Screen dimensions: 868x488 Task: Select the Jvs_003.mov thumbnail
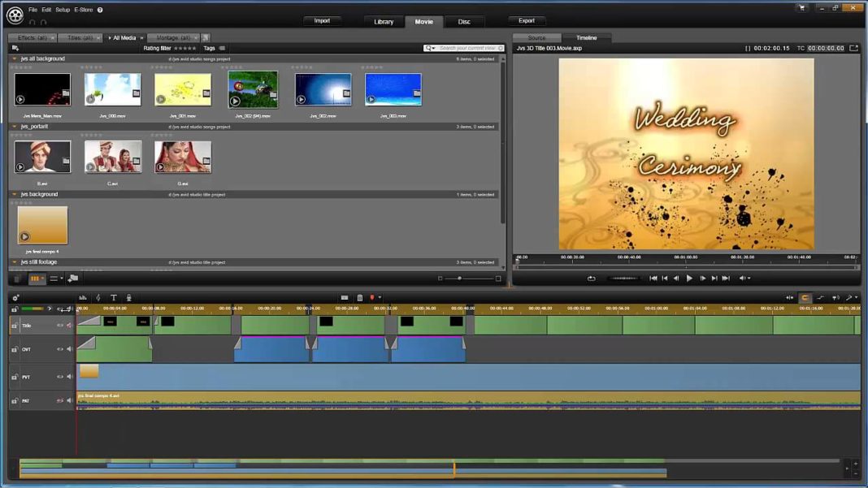pyautogui.click(x=393, y=89)
